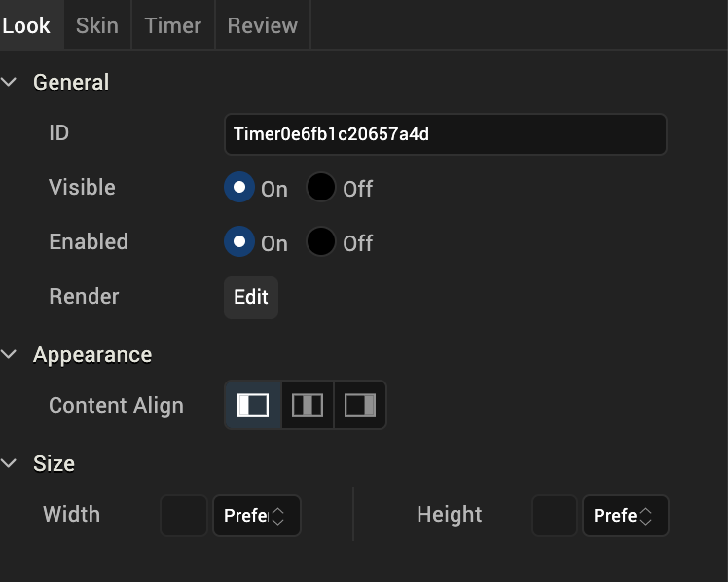Collapse the Appearance section

[x=11, y=355]
